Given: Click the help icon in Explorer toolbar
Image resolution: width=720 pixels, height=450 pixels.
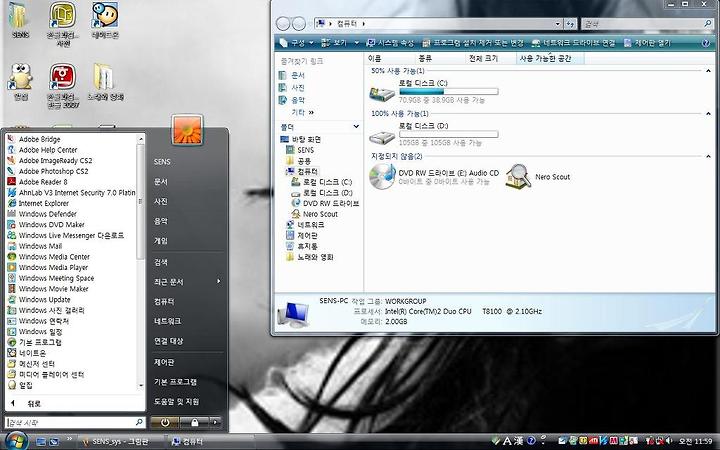Looking at the screenshot, I should click(x=706, y=43).
